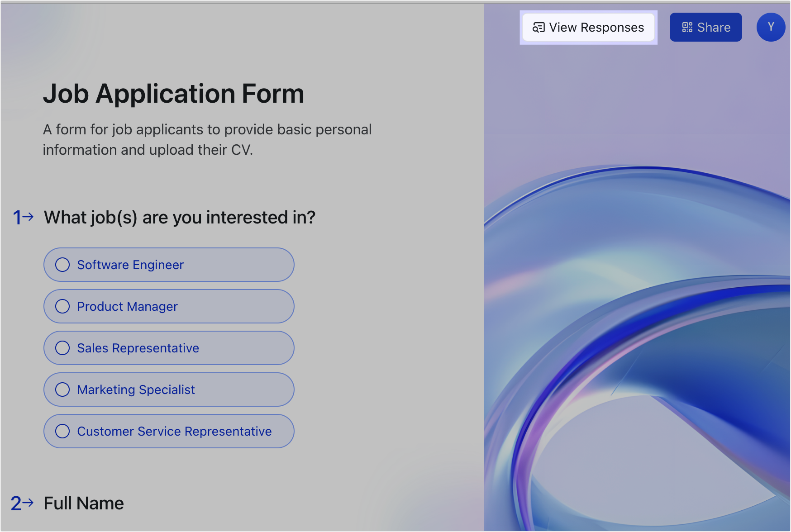791x532 pixels.
Task: Click the radio circle beside Product Manager
Action: tap(62, 306)
